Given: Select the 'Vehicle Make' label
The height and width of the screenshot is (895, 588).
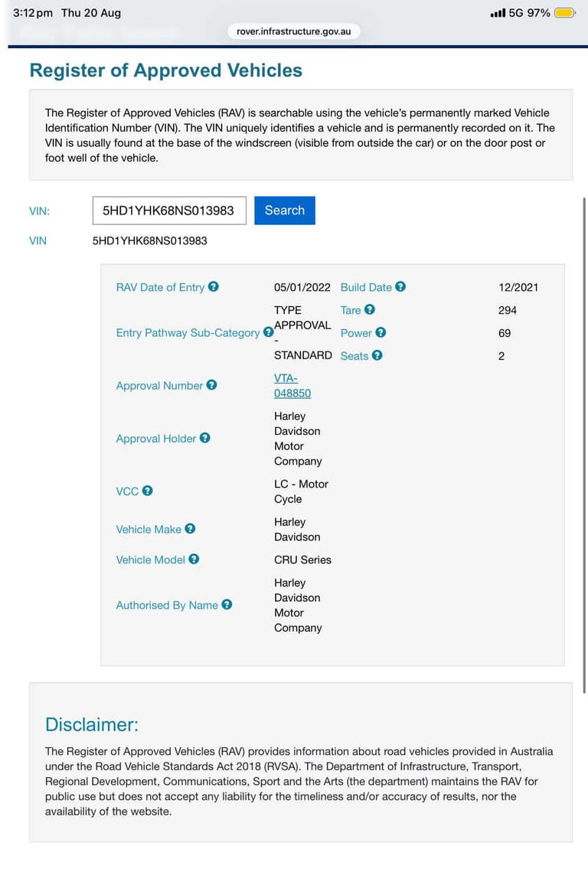Looking at the screenshot, I should pyautogui.click(x=149, y=529).
